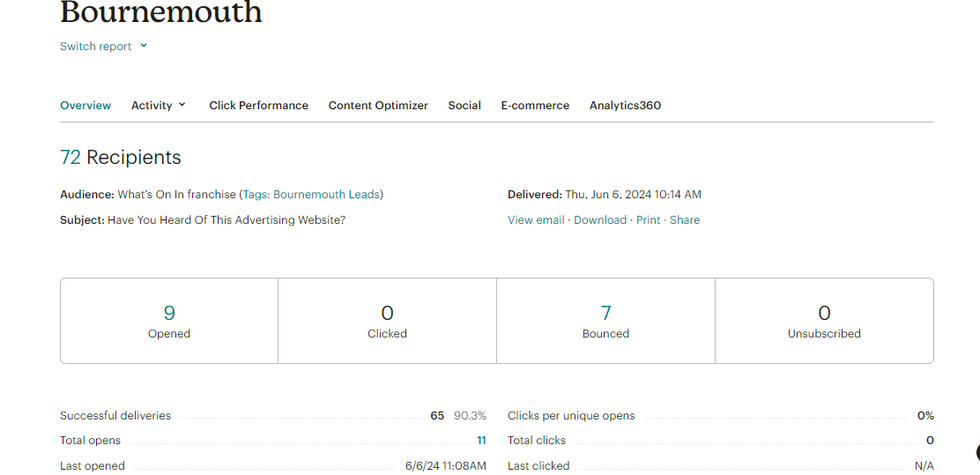Click the Bournemouth report title
Image resolution: width=980 pixels, height=475 pixels.
[161, 12]
